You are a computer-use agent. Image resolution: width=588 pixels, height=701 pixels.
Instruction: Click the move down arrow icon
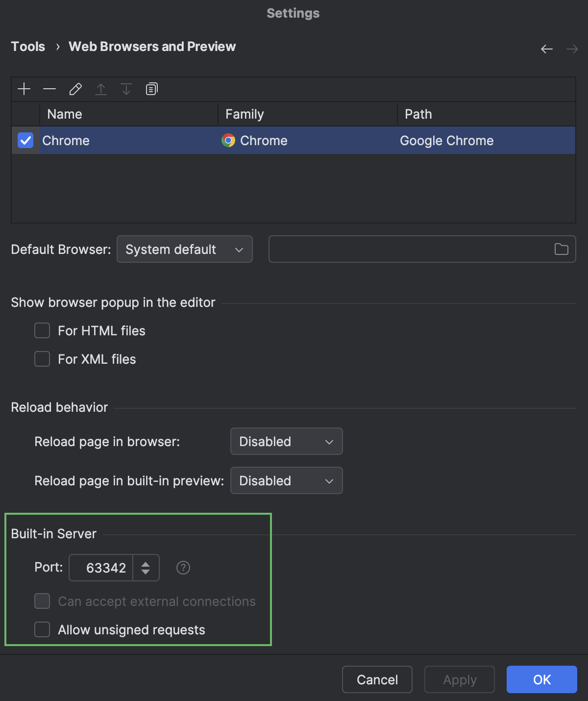tap(126, 89)
